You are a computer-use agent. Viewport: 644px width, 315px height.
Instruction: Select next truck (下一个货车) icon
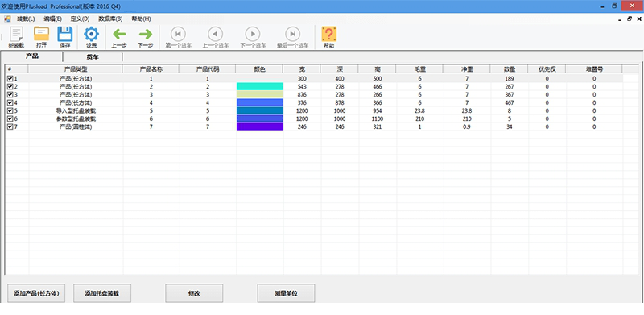(x=253, y=34)
